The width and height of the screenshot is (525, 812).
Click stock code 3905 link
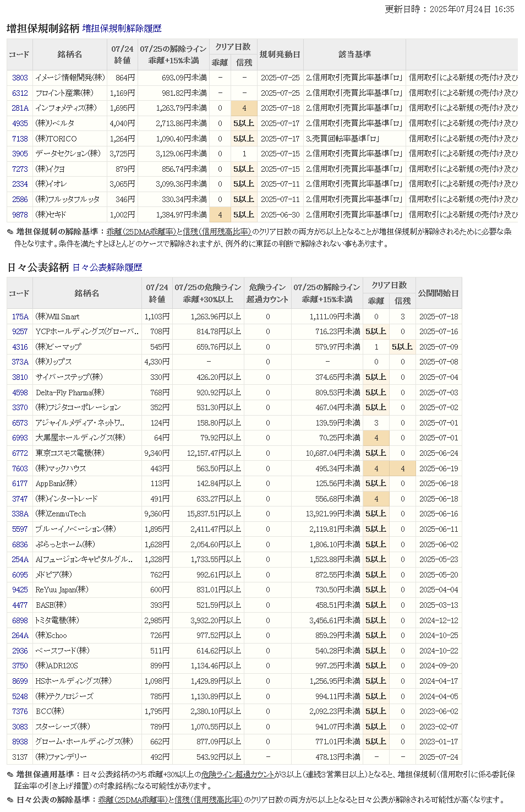click(20, 154)
